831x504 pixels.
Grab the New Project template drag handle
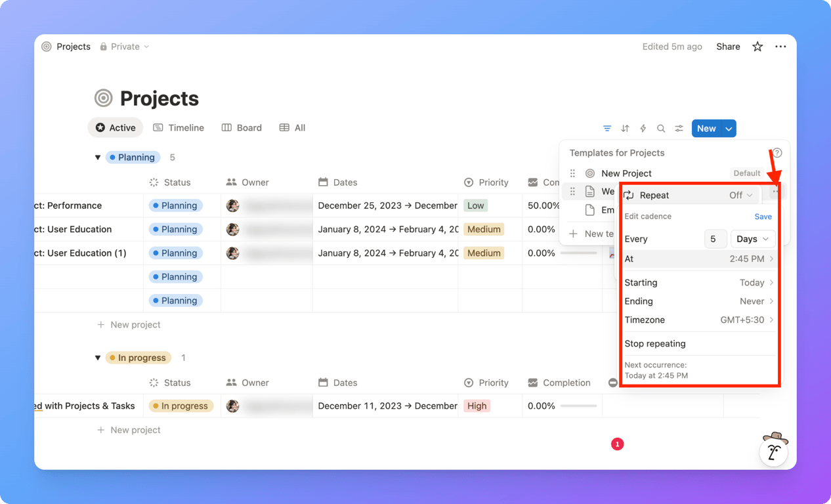[572, 173]
